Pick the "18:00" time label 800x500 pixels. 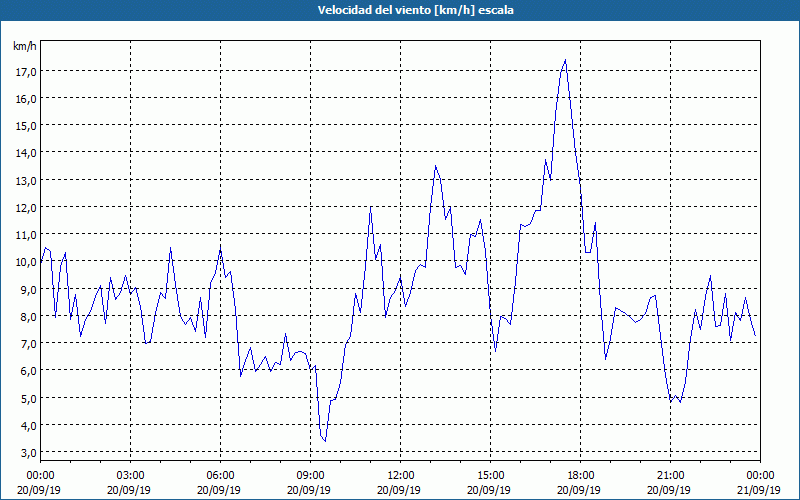pos(580,476)
